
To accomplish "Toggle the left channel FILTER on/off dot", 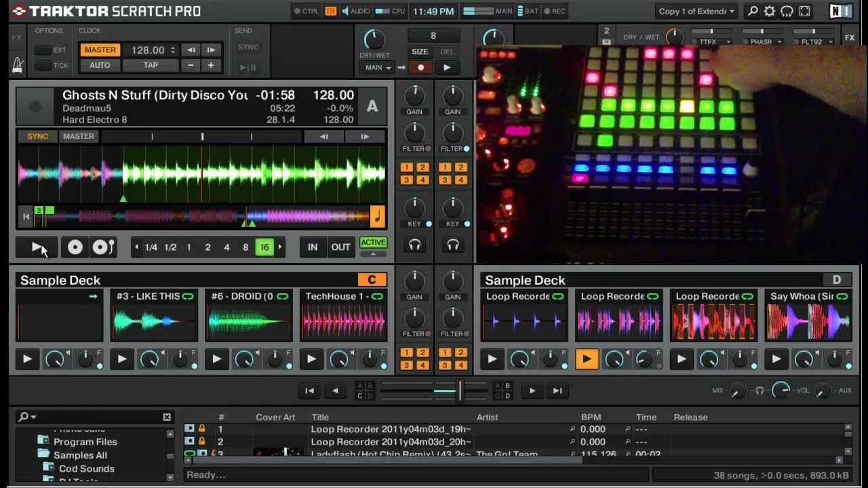I will pos(429,148).
